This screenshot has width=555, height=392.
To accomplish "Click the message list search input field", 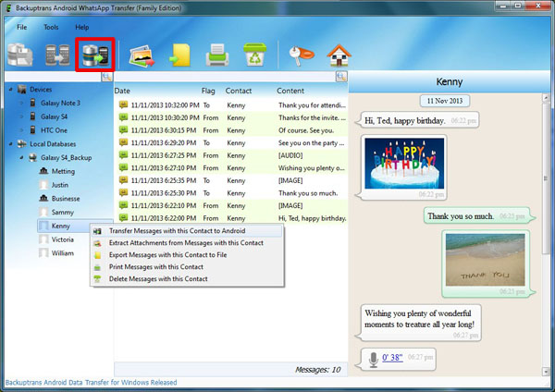I will click(225, 77).
